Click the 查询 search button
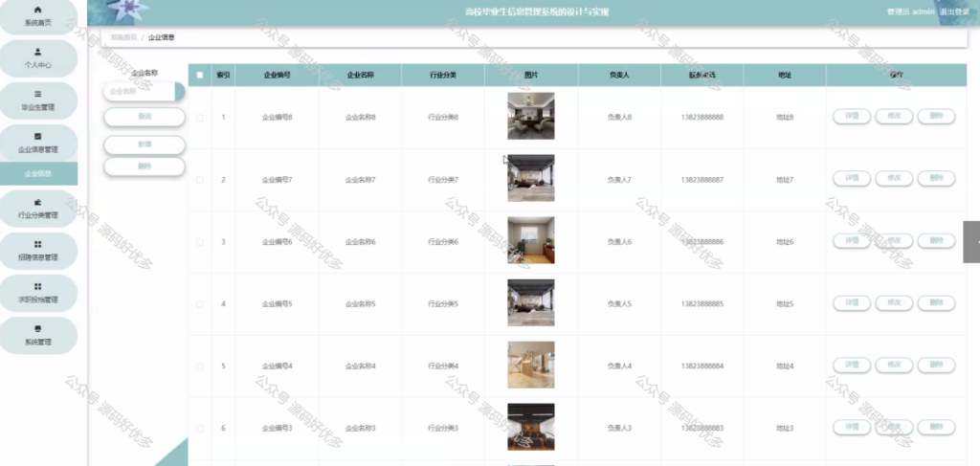Viewport: 980px width, 466px height. point(145,117)
